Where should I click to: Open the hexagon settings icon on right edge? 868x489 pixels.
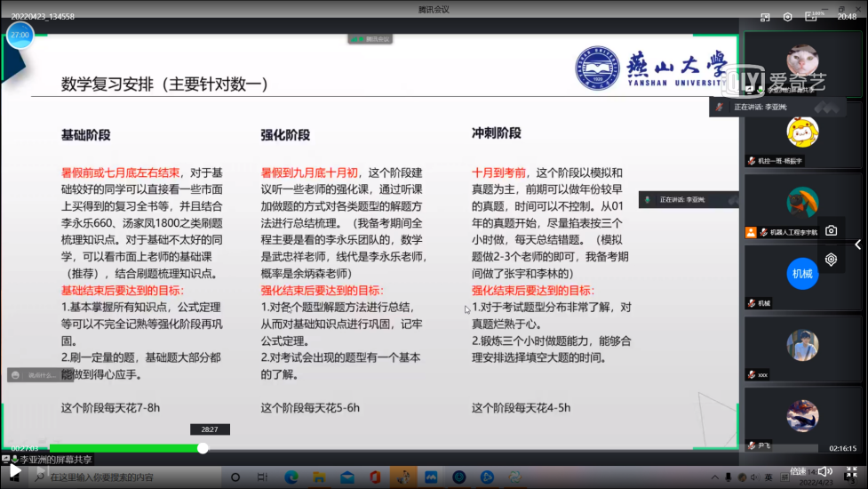point(831,260)
